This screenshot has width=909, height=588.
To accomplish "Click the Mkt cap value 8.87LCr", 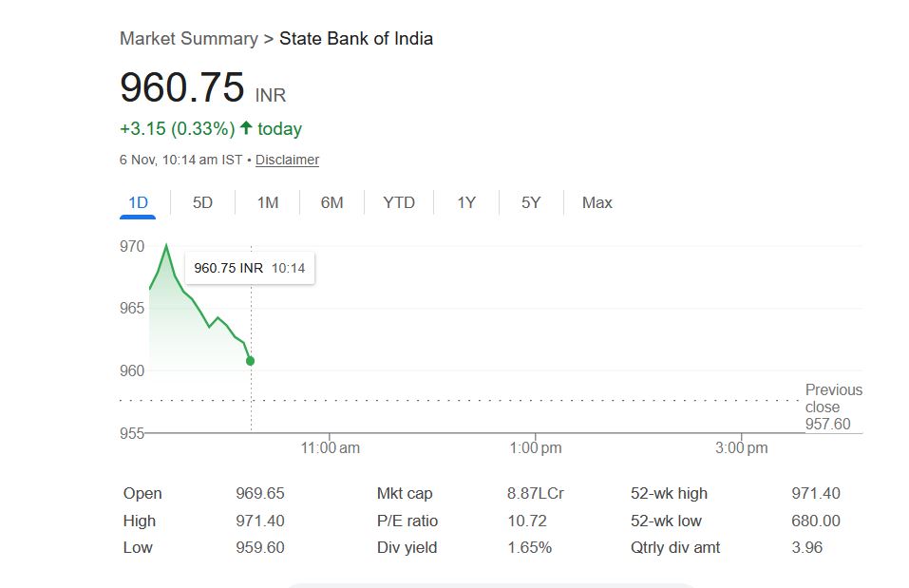I will click(x=535, y=493).
